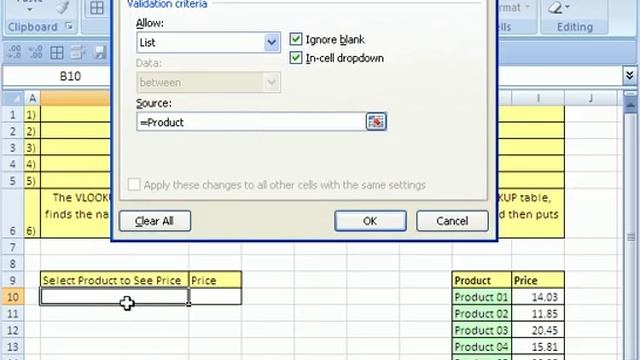Click the Product header in lookup table
The width and height of the screenshot is (640, 360).
482,280
